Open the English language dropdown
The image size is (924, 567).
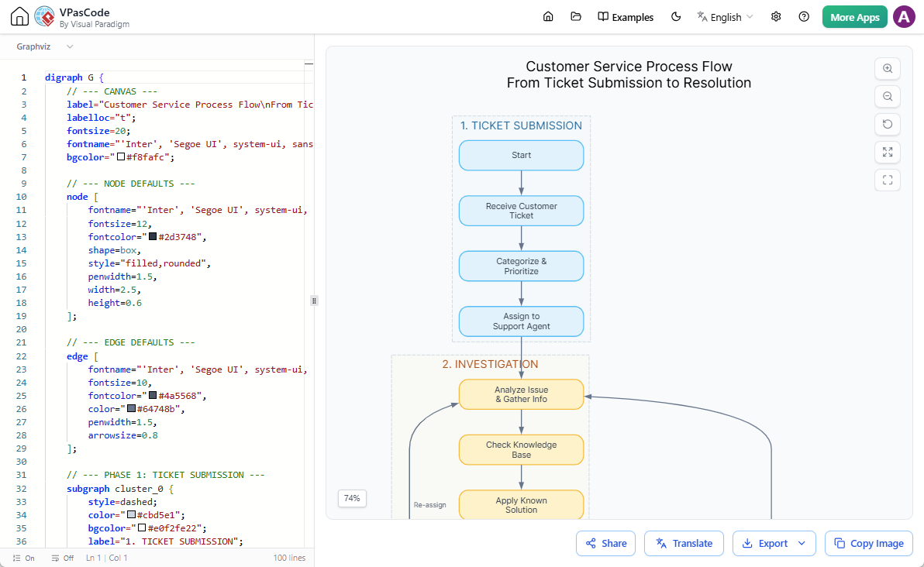[x=725, y=17]
